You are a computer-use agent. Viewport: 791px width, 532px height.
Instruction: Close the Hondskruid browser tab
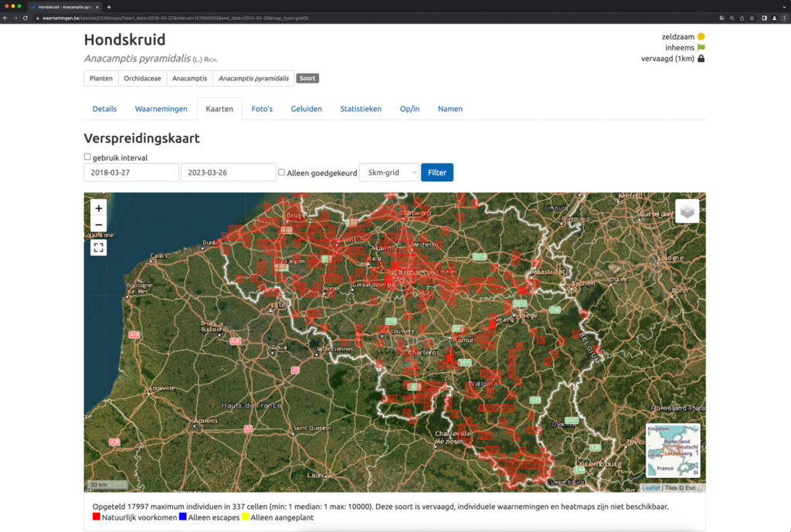(x=97, y=7)
